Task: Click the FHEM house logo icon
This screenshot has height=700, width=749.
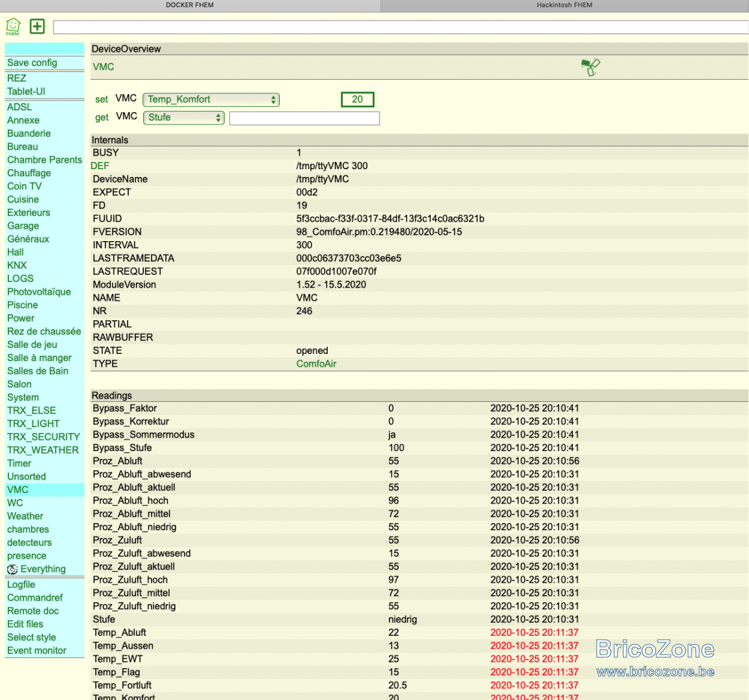Action: [13, 27]
